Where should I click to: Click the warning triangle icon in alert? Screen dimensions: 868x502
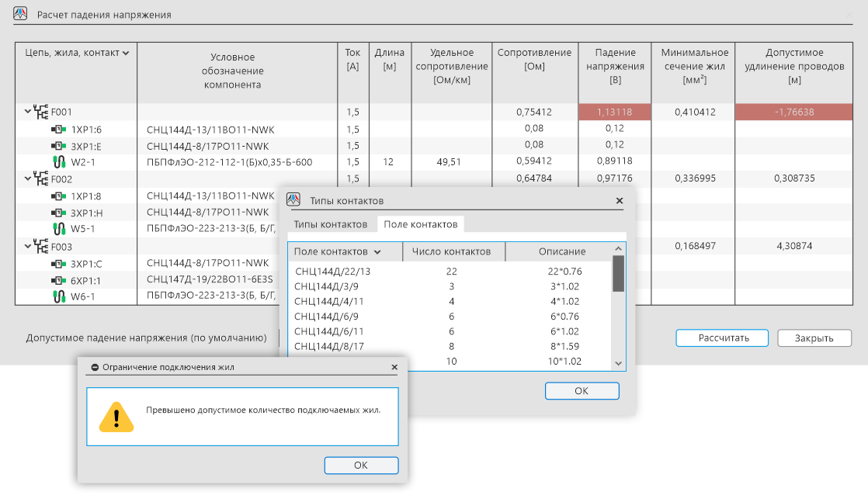[116, 417]
